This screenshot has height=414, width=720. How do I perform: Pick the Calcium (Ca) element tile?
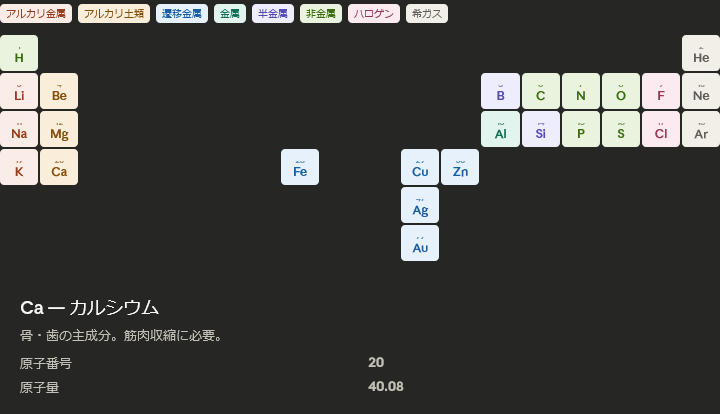coord(59,167)
